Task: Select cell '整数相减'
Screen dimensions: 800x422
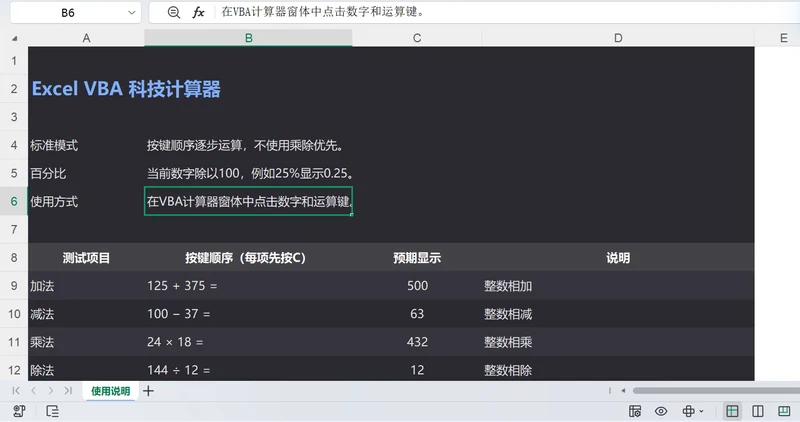Action: pyautogui.click(x=618, y=314)
